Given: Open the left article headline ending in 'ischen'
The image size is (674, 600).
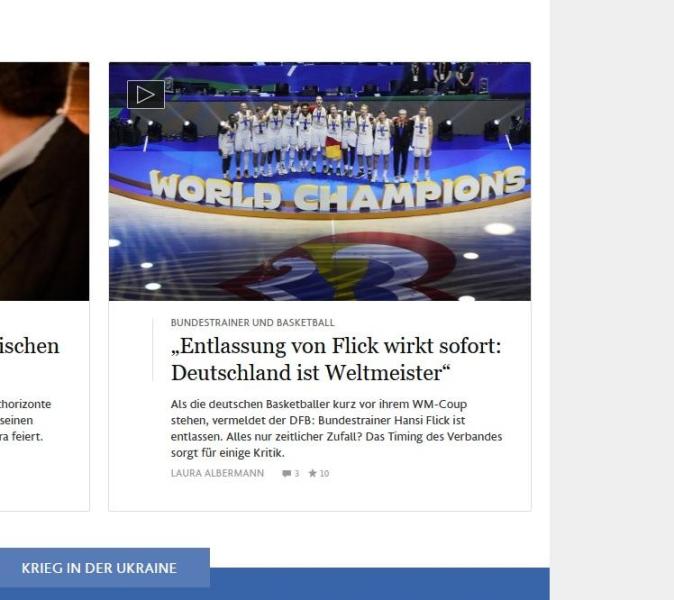Looking at the screenshot, I should (29, 346).
